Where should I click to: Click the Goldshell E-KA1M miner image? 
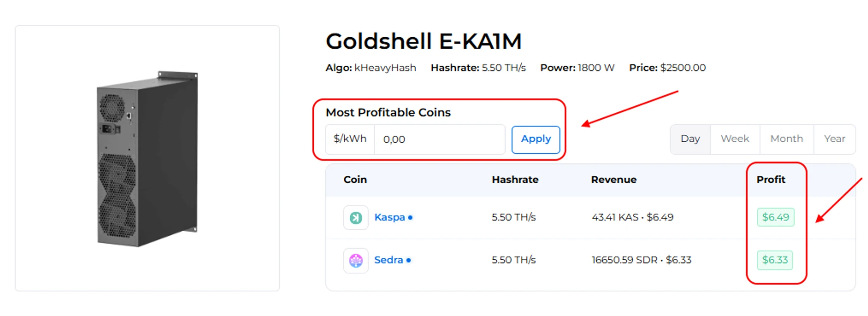pyautogui.click(x=148, y=159)
